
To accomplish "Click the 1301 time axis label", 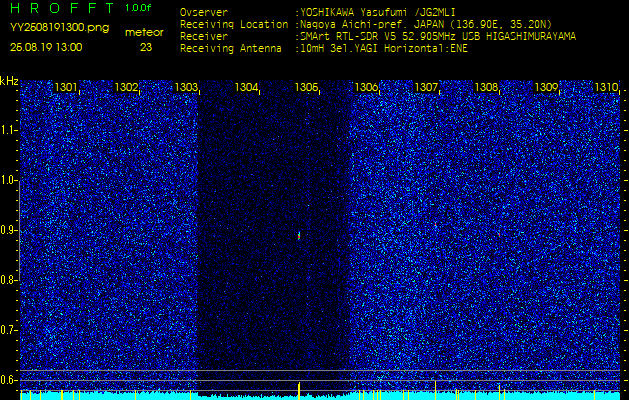I will pyautogui.click(x=66, y=87).
